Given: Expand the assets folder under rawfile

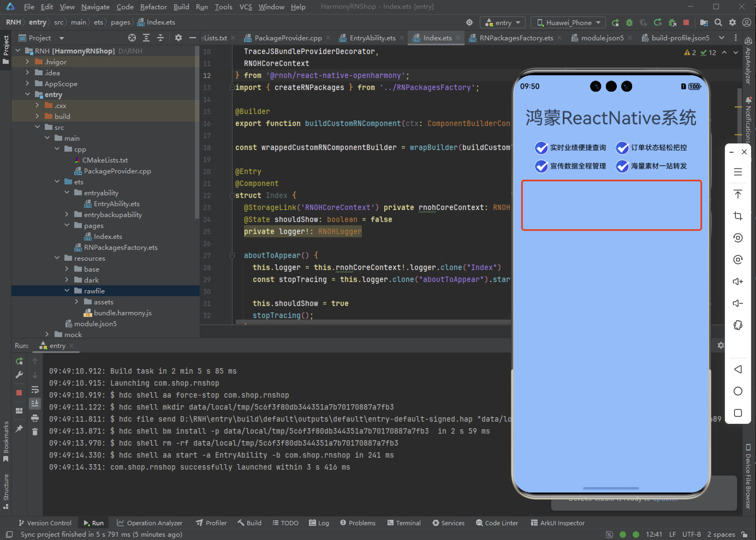Looking at the screenshot, I should (x=77, y=302).
